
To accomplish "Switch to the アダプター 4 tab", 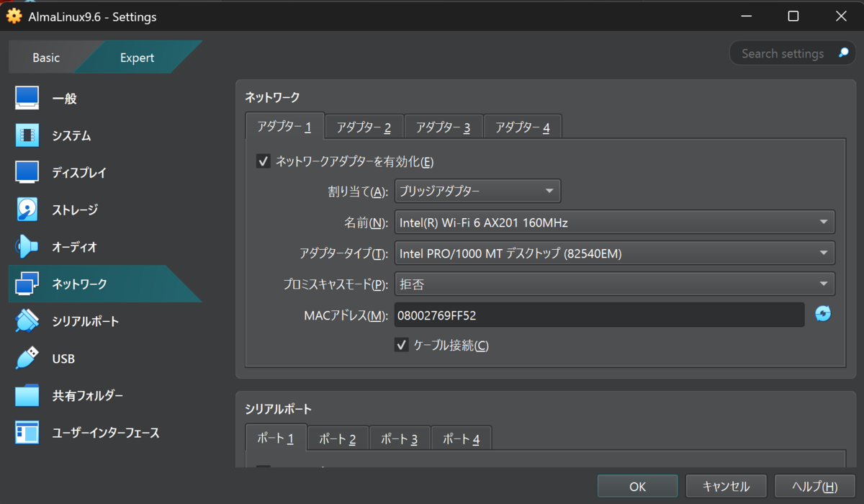I will [x=523, y=127].
